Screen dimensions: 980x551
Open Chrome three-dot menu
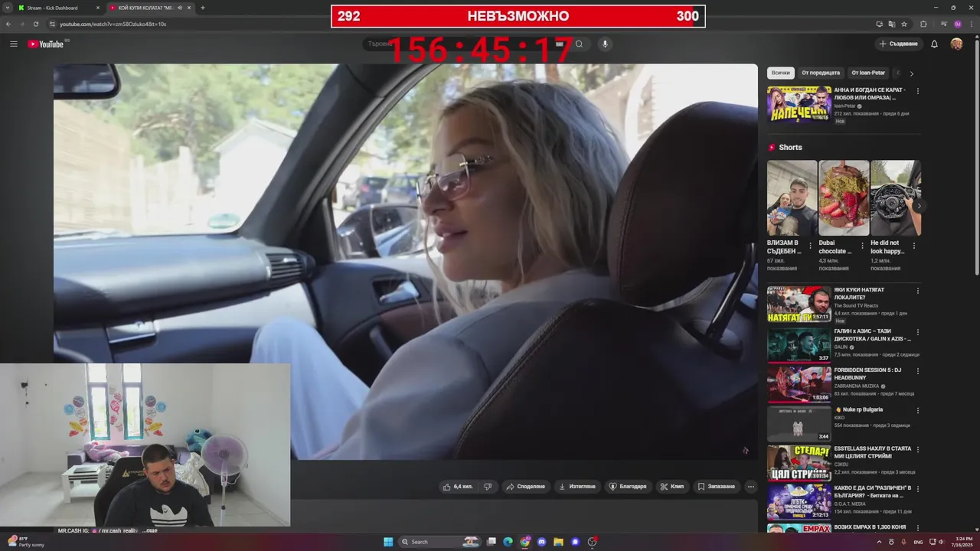click(972, 24)
